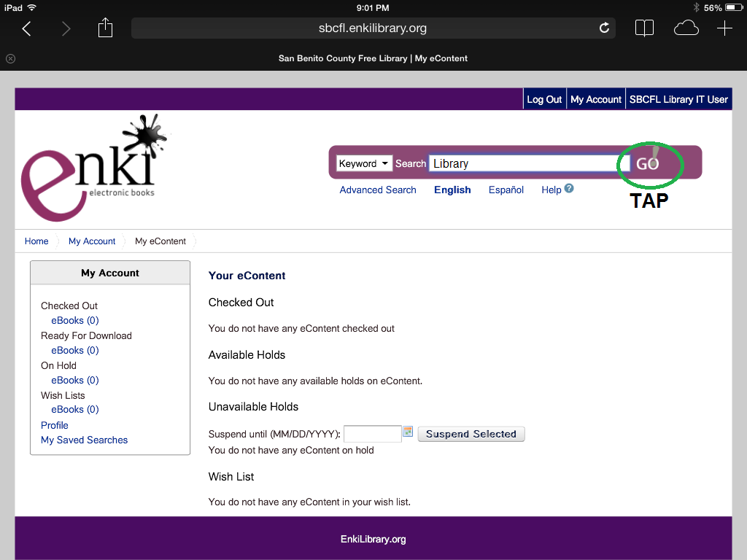747x560 pixels.
Task: Open eBooks (0) under Wish Lists
Action: 75,410
